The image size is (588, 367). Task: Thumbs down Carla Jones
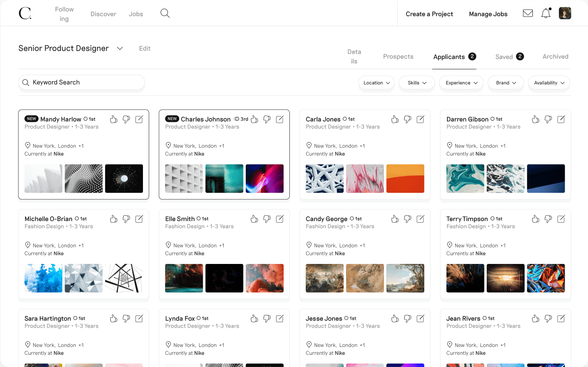[x=408, y=119]
